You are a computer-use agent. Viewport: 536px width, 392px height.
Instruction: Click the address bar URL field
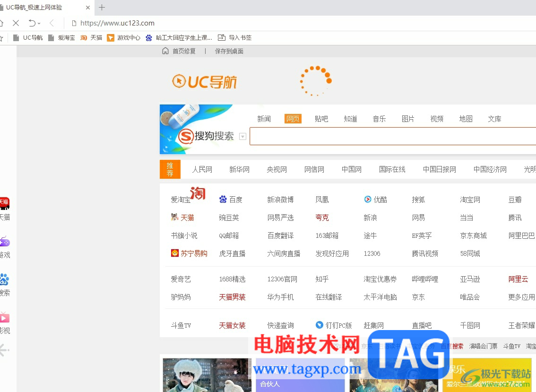tap(117, 23)
